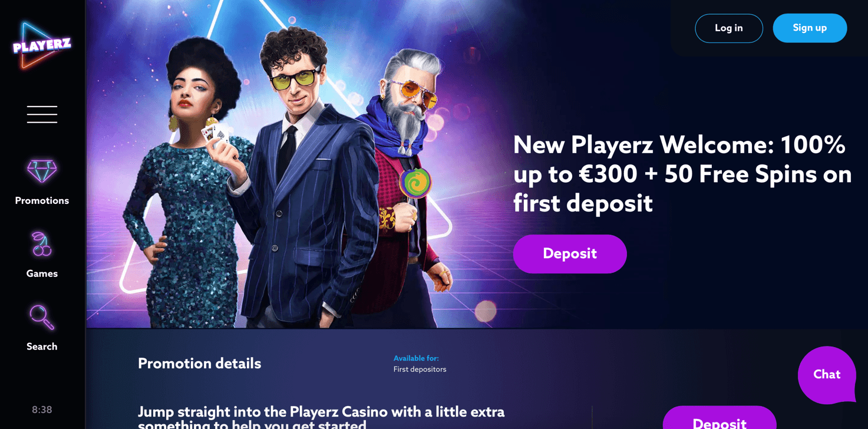Screen dimensions: 868x429
Task: Click the First depositors text
Action: (420, 369)
